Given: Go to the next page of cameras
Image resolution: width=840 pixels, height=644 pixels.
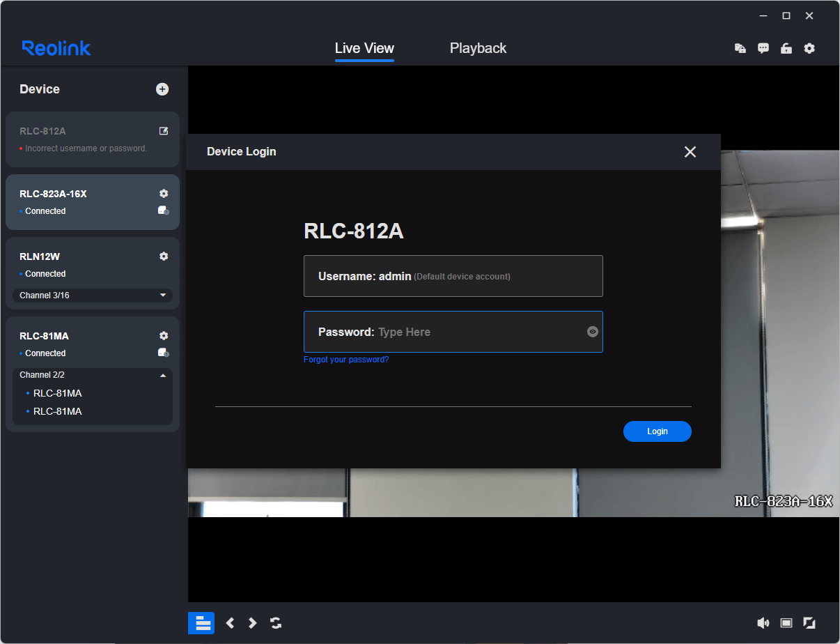Looking at the screenshot, I should pos(253,623).
